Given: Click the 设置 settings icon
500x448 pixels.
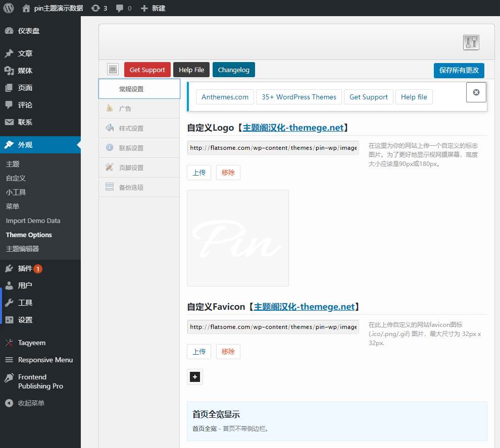Looking at the screenshot, I should coord(9,320).
